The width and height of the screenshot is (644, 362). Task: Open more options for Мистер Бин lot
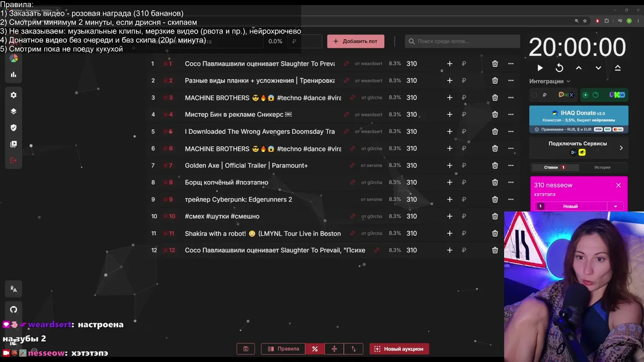511,115
